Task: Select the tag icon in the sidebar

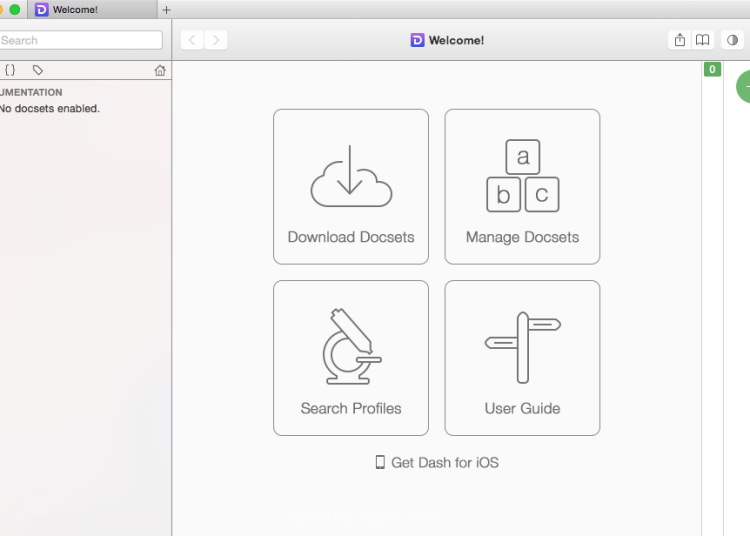Action: coord(38,70)
